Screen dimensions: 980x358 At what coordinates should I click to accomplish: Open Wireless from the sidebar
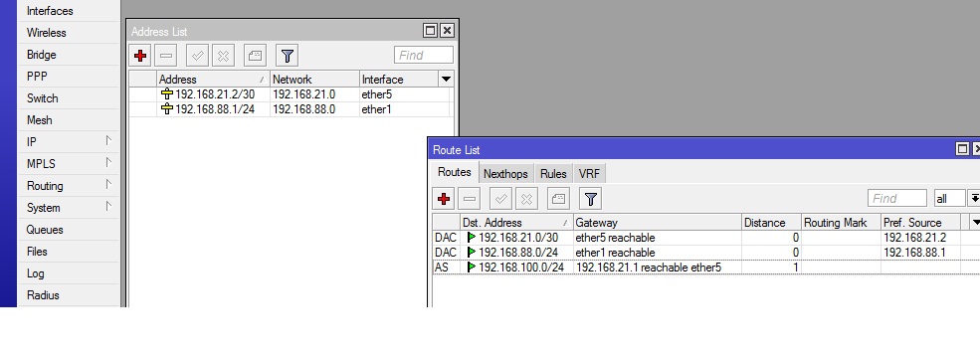68,33
